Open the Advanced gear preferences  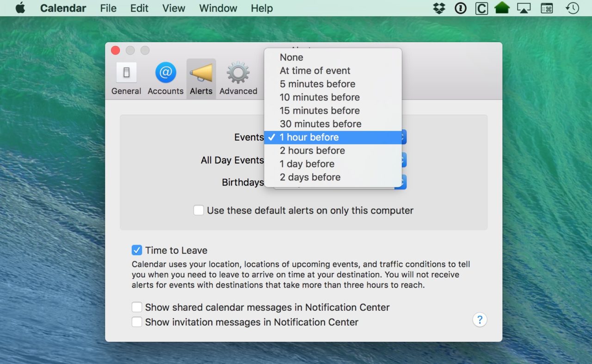point(238,79)
